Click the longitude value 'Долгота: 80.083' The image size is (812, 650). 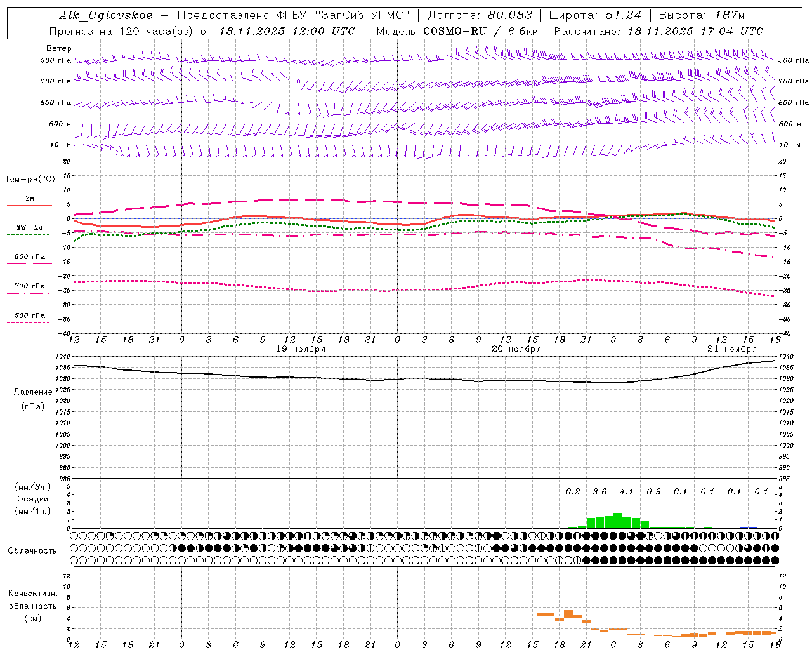point(480,15)
